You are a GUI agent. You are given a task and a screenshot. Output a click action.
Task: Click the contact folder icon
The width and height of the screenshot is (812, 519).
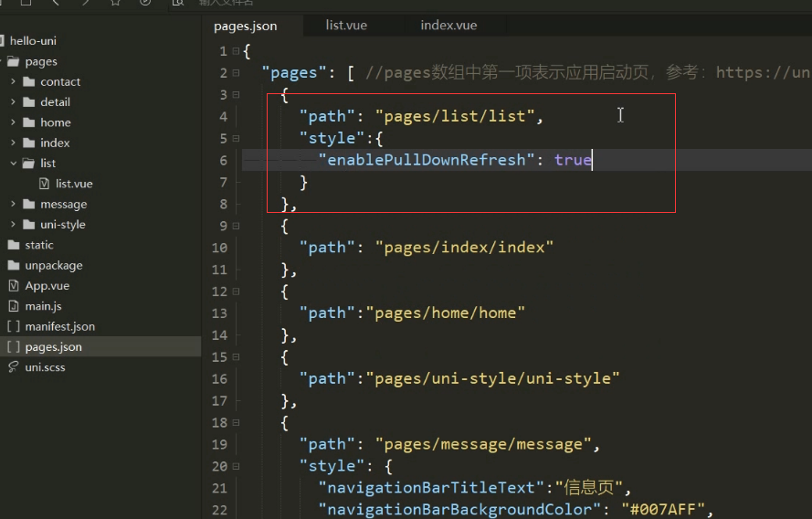pyautogui.click(x=29, y=82)
